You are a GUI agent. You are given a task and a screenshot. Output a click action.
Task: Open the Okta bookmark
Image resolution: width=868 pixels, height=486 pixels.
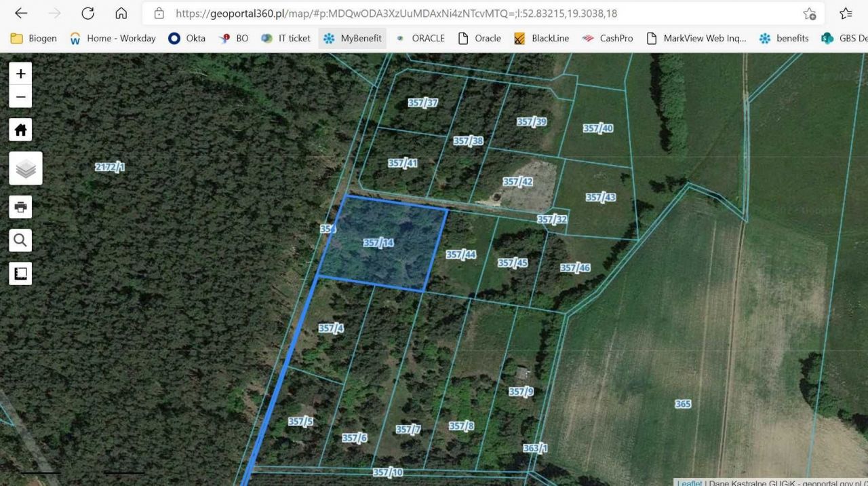tap(186, 38)
